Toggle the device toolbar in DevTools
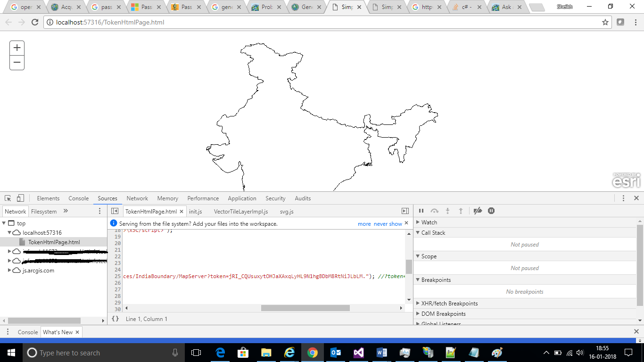The width and height of the screenshot is (644, 362). pos(20,198)
